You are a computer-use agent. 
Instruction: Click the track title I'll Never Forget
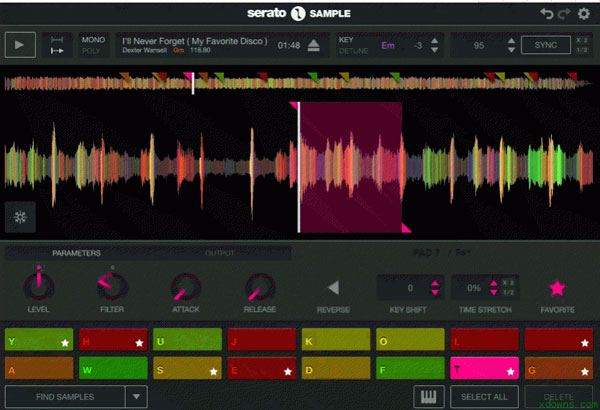coord(195,41)
